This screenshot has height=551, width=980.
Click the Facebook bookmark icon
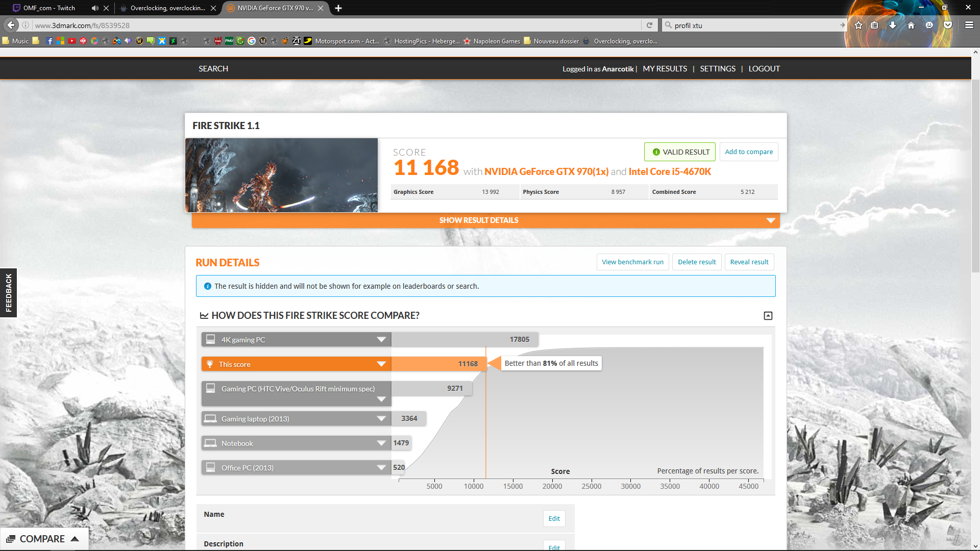click(50, 41)
